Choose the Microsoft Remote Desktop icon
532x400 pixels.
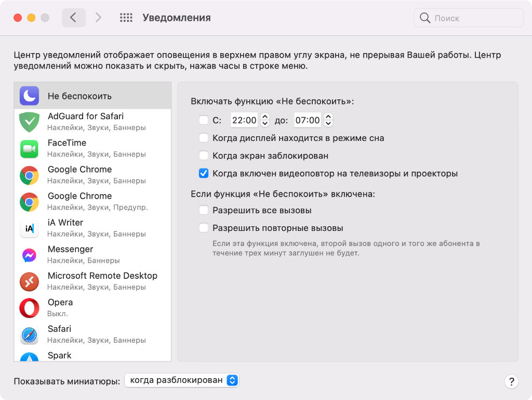pyautogui.click(x=30, y=281)
